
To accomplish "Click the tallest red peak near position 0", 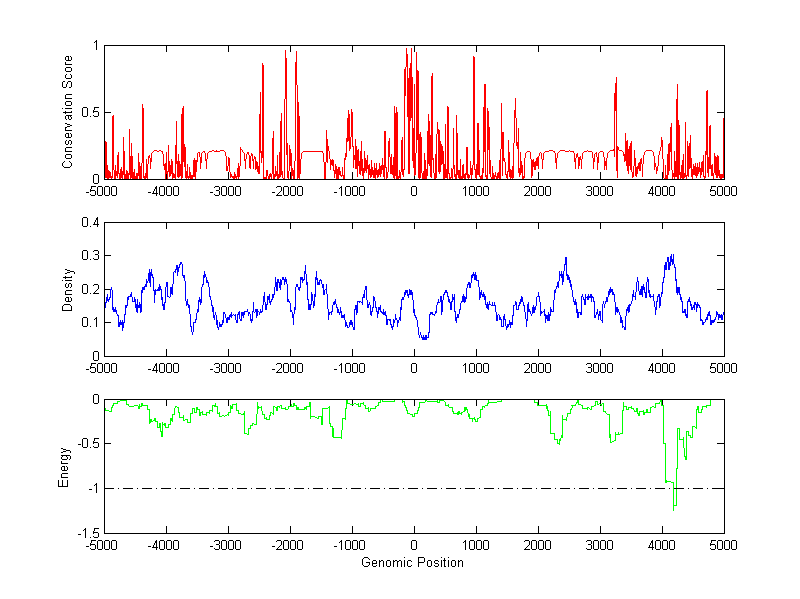I will coord(408,50).
